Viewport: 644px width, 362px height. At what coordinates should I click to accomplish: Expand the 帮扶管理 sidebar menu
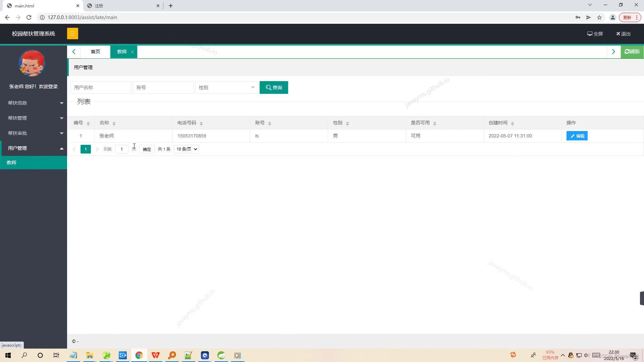pyautogui.click(x=34, y=118)
